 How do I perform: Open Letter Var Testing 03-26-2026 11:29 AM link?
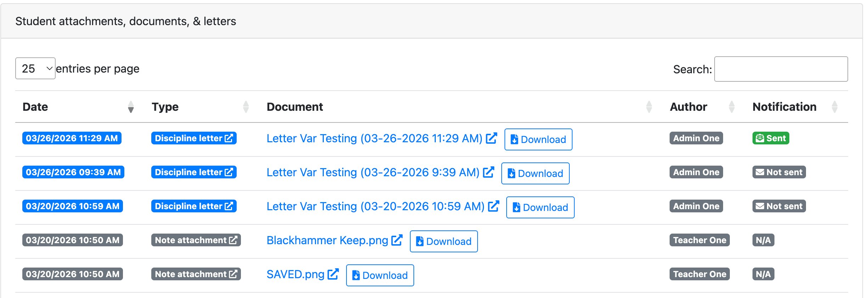tap(374, 138)
